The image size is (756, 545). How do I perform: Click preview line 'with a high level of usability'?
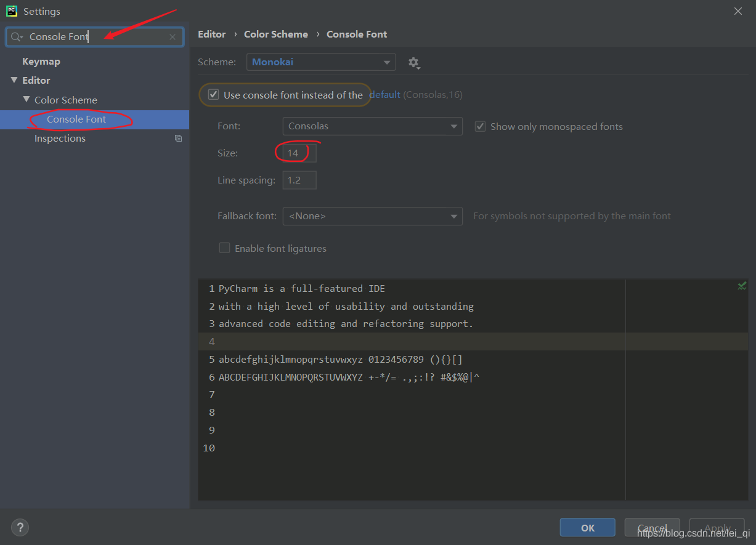click(346, 307)
